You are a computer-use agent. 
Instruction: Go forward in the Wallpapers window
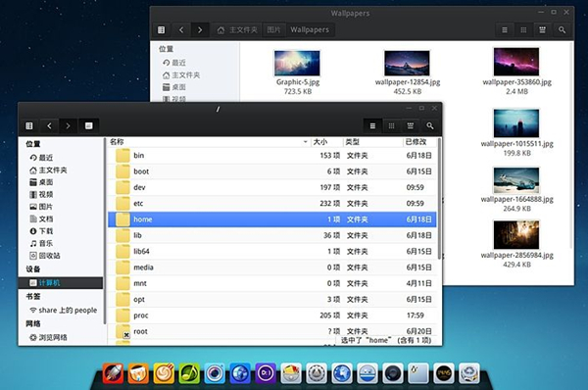[x=200, y=30]
